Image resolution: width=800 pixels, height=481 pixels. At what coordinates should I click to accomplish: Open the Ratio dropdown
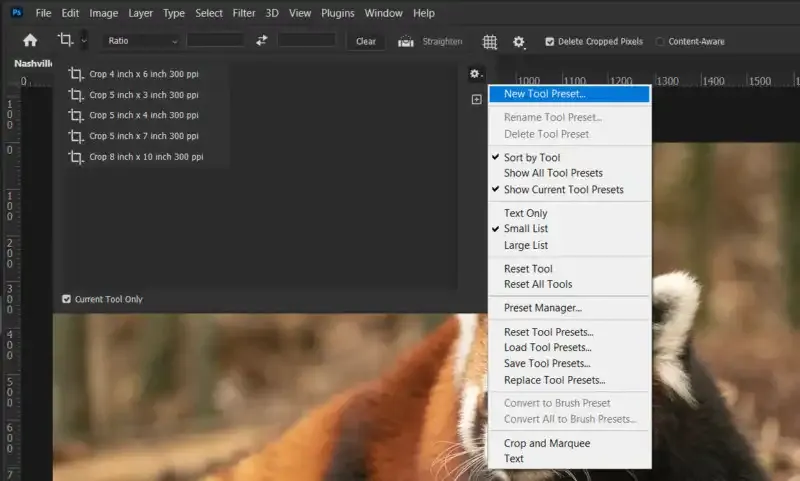coord(140,41)
